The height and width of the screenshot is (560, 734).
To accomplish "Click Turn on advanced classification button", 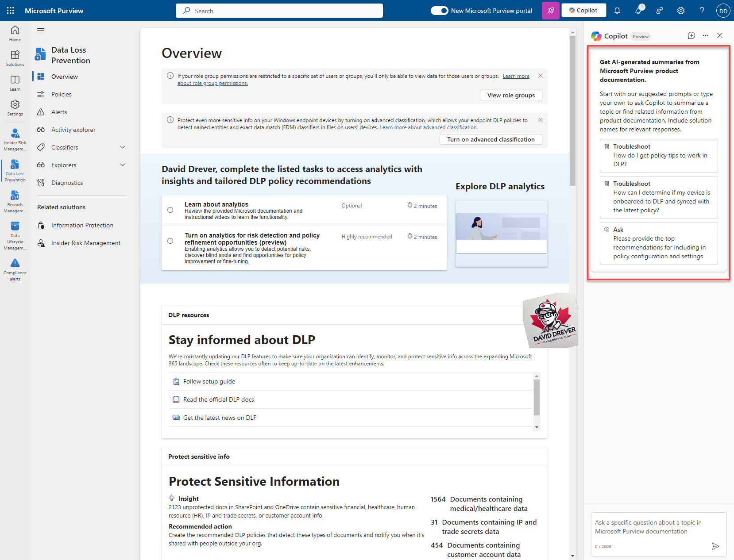I will point(491,139).
